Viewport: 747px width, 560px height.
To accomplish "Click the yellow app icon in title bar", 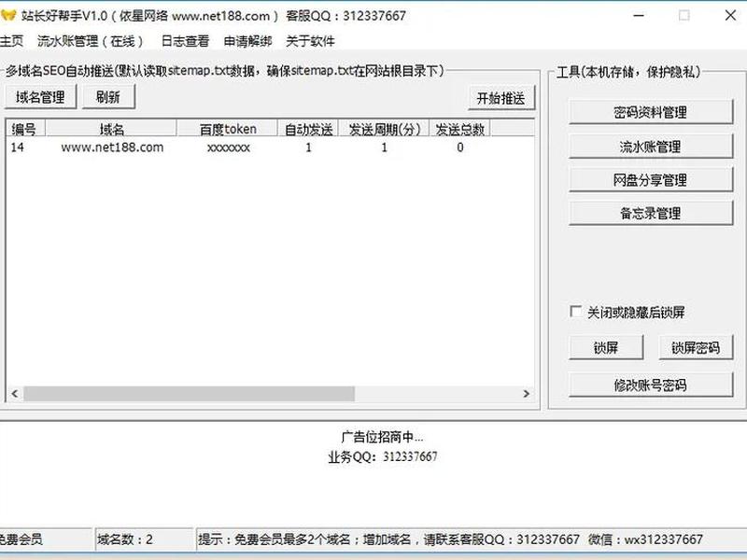I will (7, 15).
